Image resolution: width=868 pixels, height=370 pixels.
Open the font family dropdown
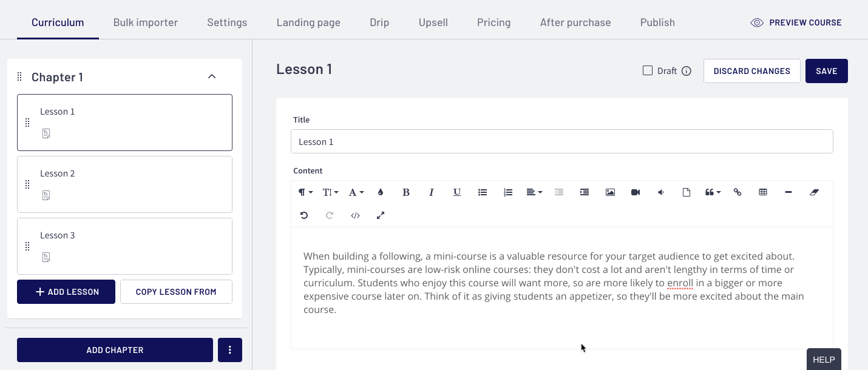coord(356,192)
